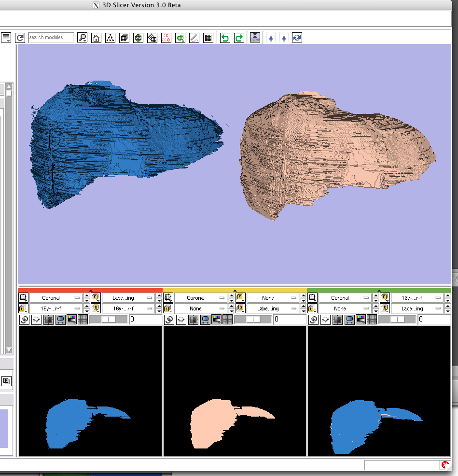Viewport: 458px width, 476px height.
Task: Open the Data tree module icon
Action: 111,38
